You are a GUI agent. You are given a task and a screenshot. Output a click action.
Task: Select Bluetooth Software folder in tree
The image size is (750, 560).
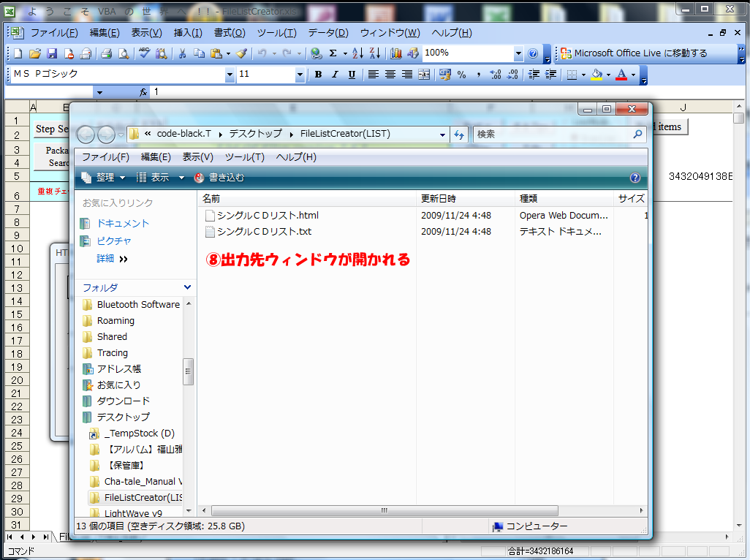[x=138, y=305]
